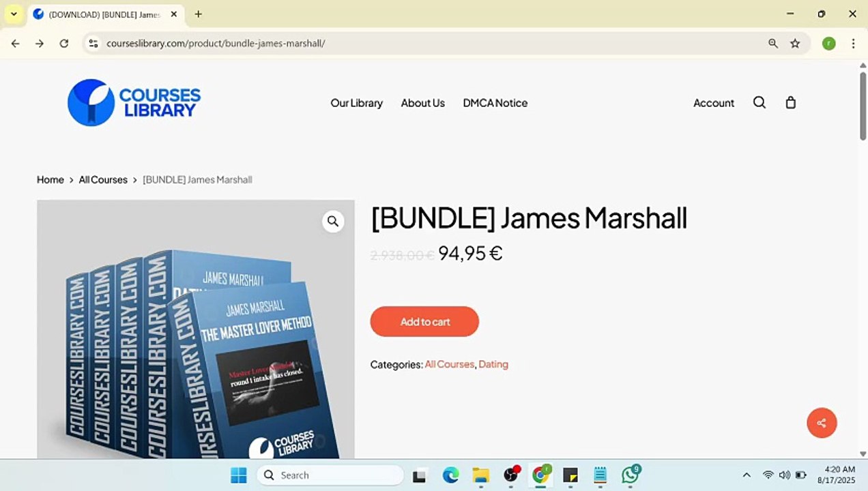
Task: Open About Us menu item
Action: [422, 103]
